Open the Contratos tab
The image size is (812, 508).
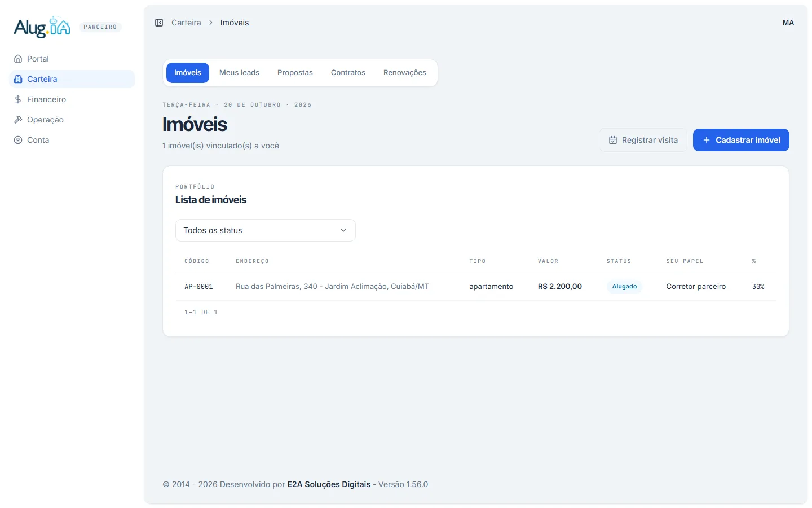[348, 73]
